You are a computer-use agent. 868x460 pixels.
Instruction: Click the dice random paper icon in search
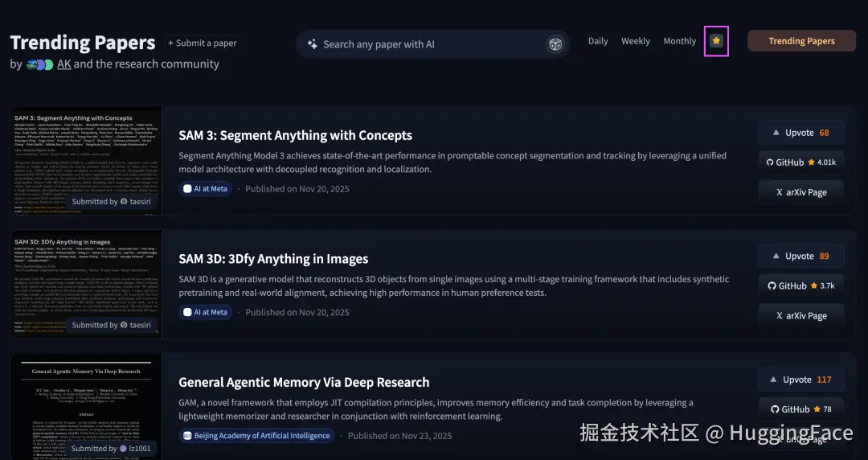click(x=555, y=44)
